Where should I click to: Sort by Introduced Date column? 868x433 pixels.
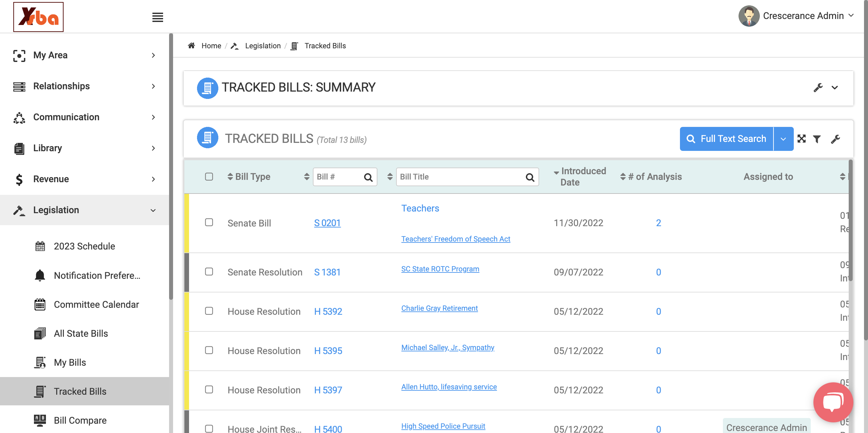pyautogui.click(x=556, y=172)
